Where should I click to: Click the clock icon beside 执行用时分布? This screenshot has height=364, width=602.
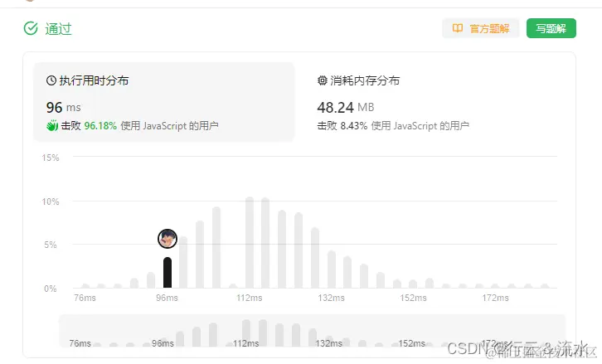pyautogui.click(x=51, y=80)
